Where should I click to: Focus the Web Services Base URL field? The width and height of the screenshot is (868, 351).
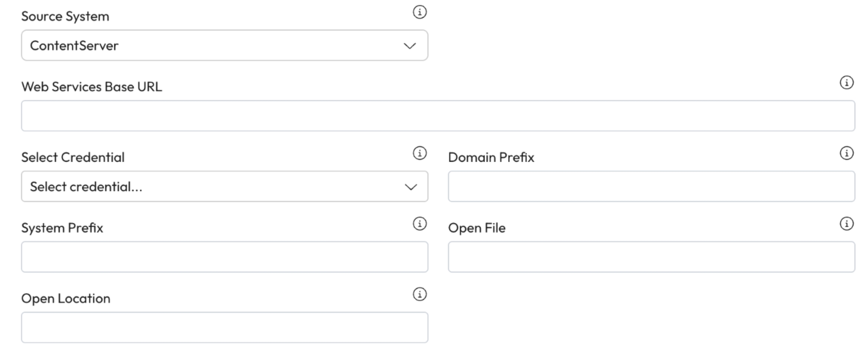pos(438,116)
